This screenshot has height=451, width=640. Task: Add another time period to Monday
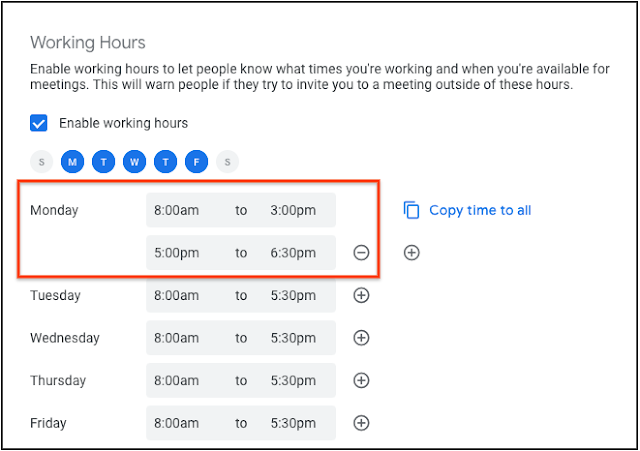coord(411,253)
